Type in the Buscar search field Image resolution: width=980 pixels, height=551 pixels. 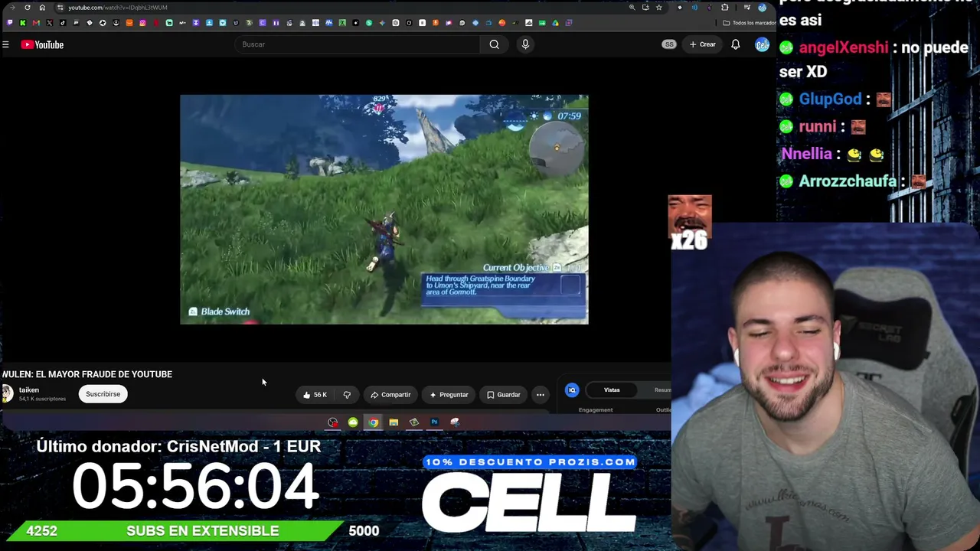point(358,44)
